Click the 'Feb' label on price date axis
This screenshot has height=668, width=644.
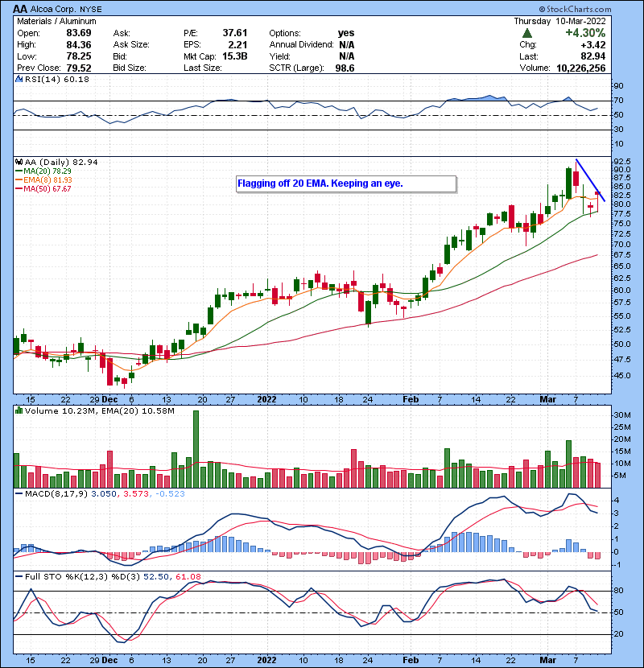[411, 400]
